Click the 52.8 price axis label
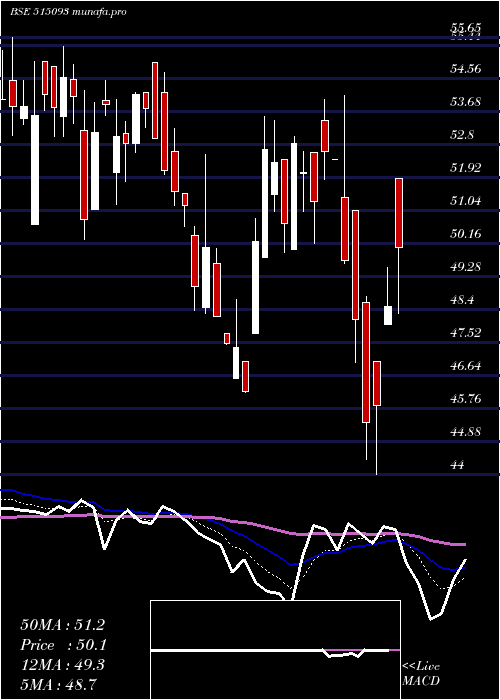The image size is (500, 700). pyautogui.click(x=462, y=135)
